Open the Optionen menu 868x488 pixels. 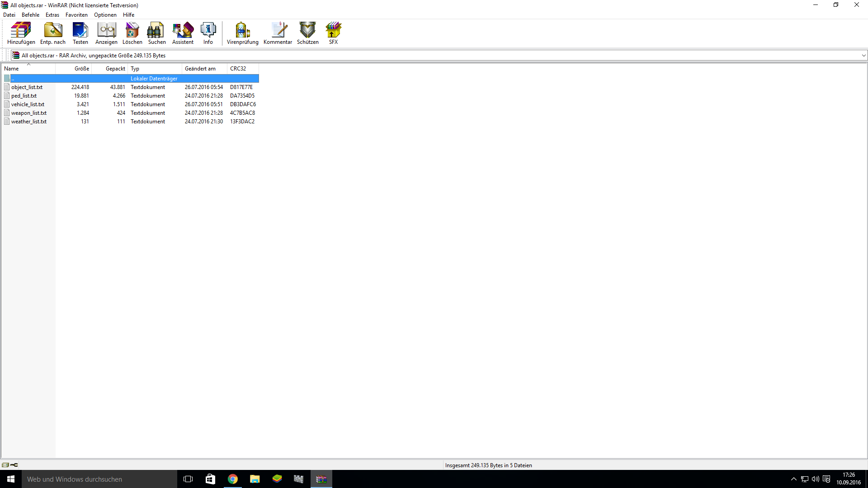(x=105, y=15)
